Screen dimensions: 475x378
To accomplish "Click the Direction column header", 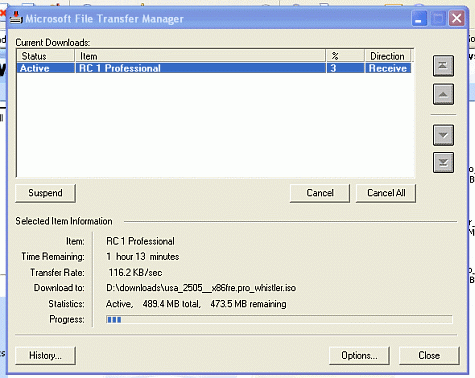I will (388, 56).
